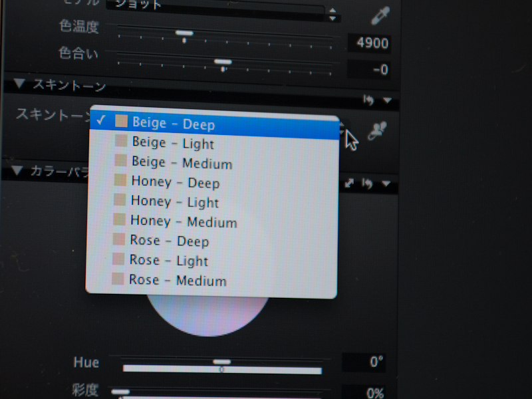Reset the color balance panel
Viewport: 532px width, 399px height.
(x=367, y=184)
